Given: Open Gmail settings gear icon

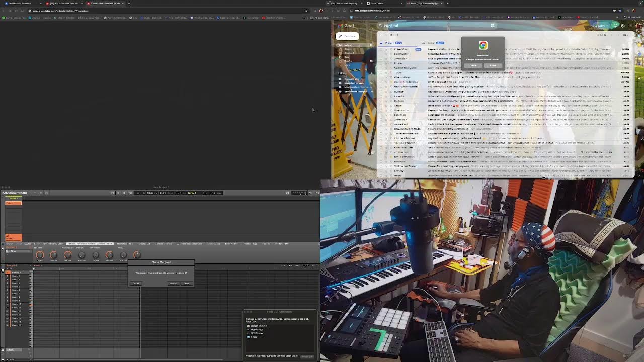Looking at the screenshot, I should [623, 26].
